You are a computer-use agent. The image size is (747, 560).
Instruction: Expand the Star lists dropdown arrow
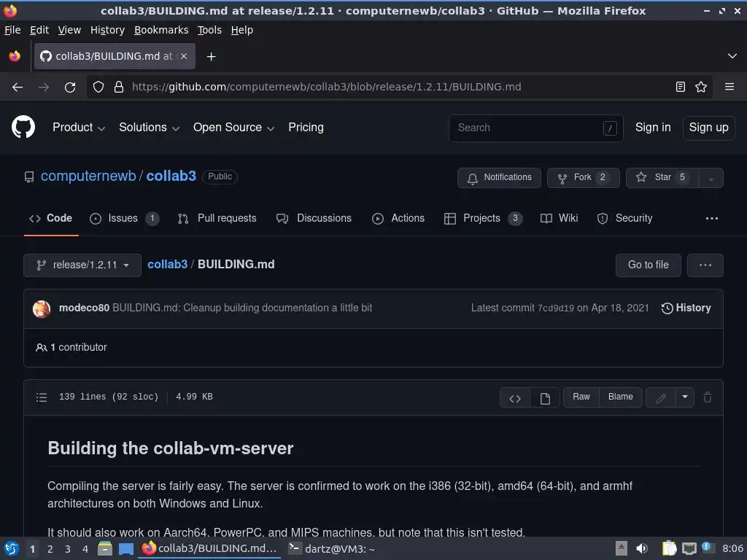[x=711, y=178]
